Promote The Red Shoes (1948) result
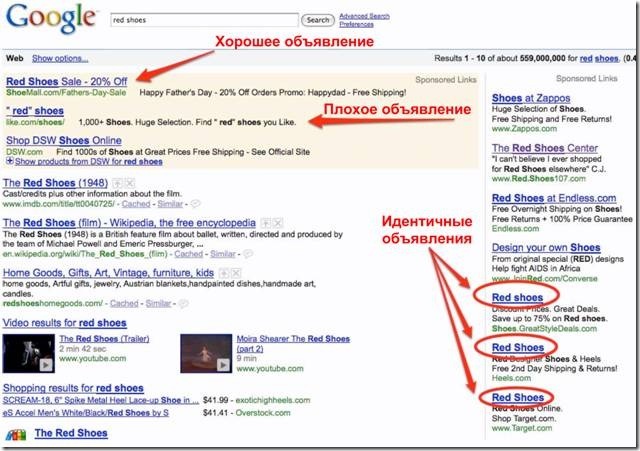 (x=118, y=183)
